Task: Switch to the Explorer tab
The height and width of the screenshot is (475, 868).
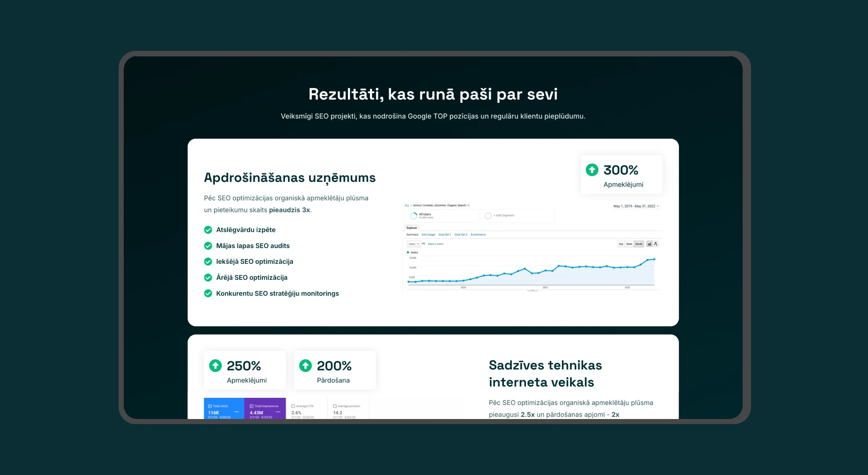Action: coord(412,228)
